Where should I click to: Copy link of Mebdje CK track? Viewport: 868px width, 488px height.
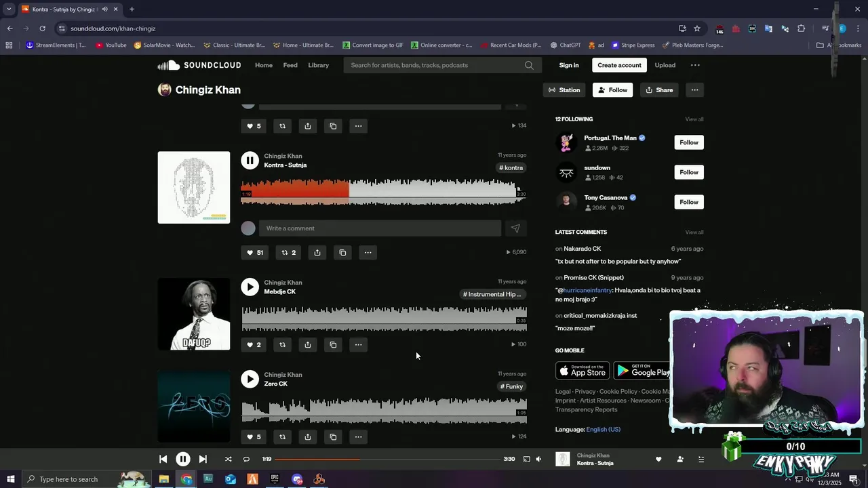point(333,345)
